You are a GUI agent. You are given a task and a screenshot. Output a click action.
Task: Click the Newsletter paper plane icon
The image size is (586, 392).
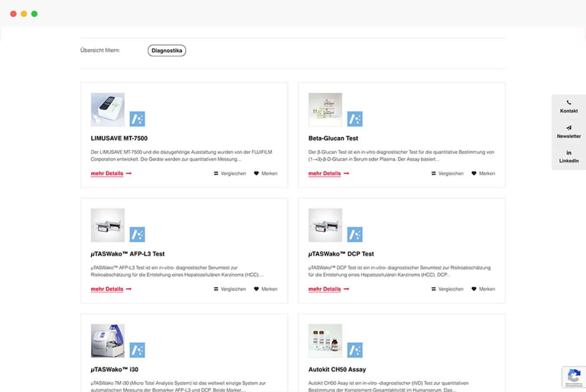point(569,128)
